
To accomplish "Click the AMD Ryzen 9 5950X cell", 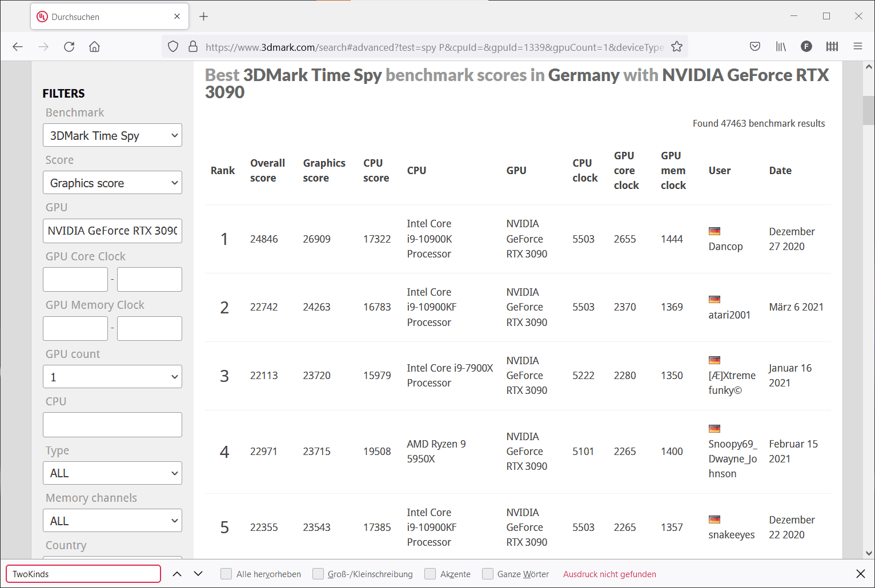I will pyautogui.click(x=436, y=452).
